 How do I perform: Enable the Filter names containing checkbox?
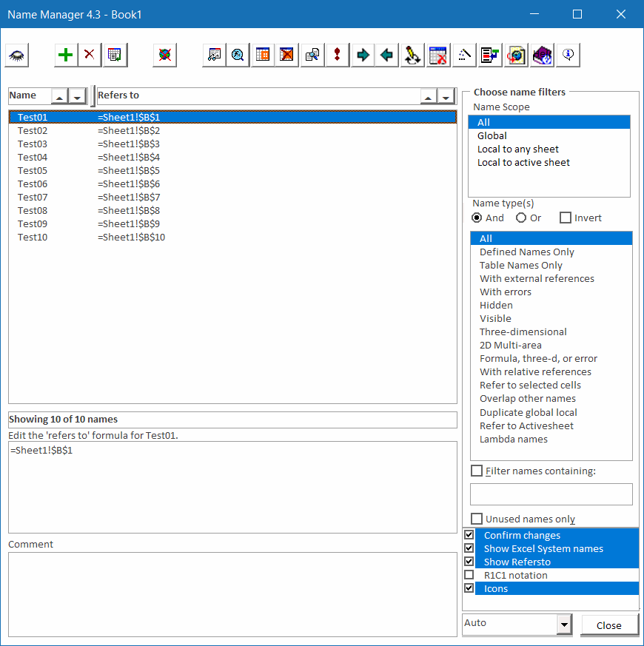(x=477, y=471)
